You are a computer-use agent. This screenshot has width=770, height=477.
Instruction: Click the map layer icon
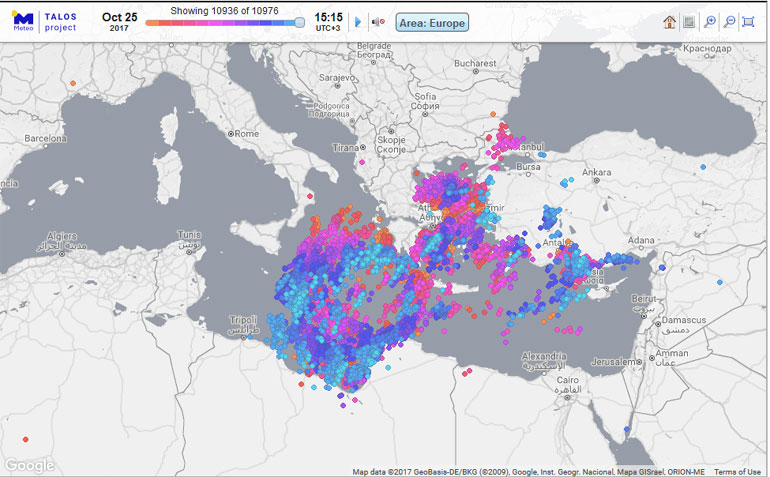click(x=689, y=22)
